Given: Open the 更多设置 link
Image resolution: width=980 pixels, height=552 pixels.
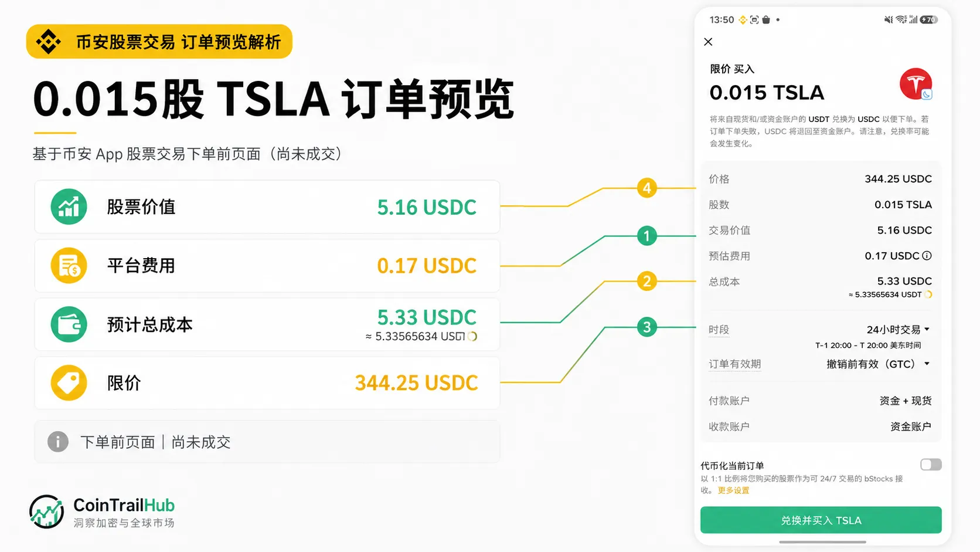Looking at the screenshot, I should coord(733,490).
